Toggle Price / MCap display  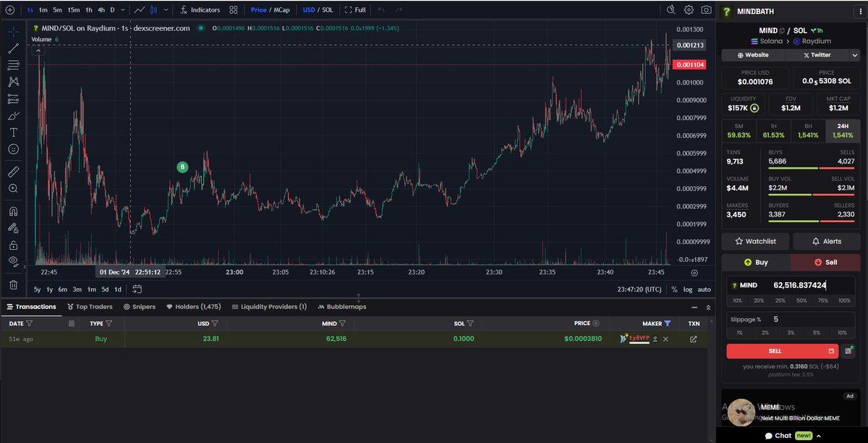(x=270, y=10)
